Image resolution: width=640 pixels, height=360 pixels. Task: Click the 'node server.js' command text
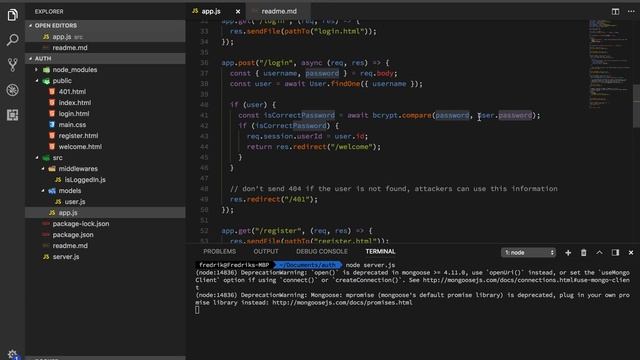(x=370, y=265)
